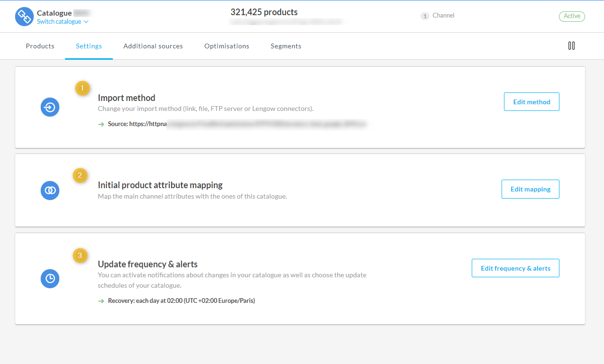Open the Segments tab
Screen dimensions: 604x364
coord(286,46)
